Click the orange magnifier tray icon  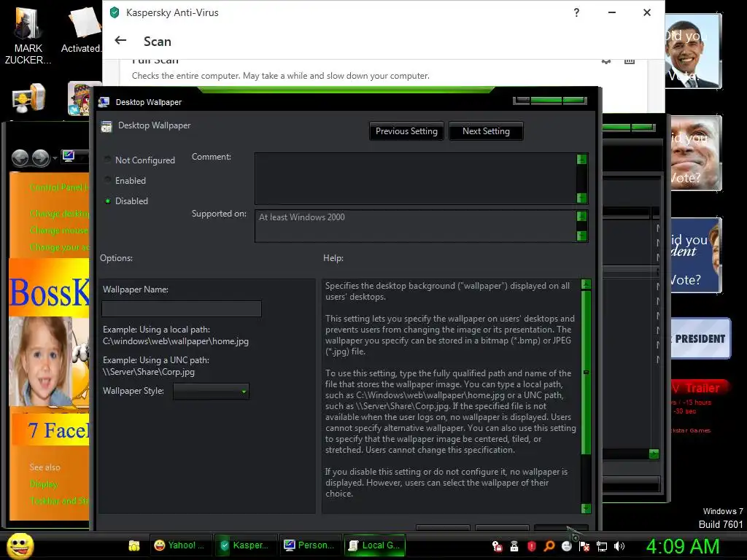point(549,546)
